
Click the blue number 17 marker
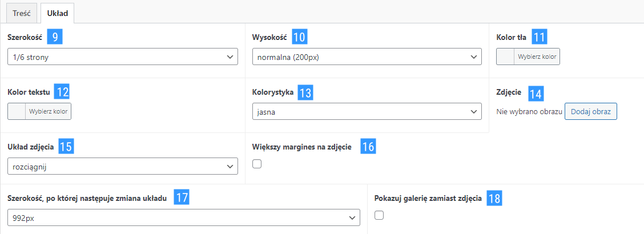click(181, 197)
